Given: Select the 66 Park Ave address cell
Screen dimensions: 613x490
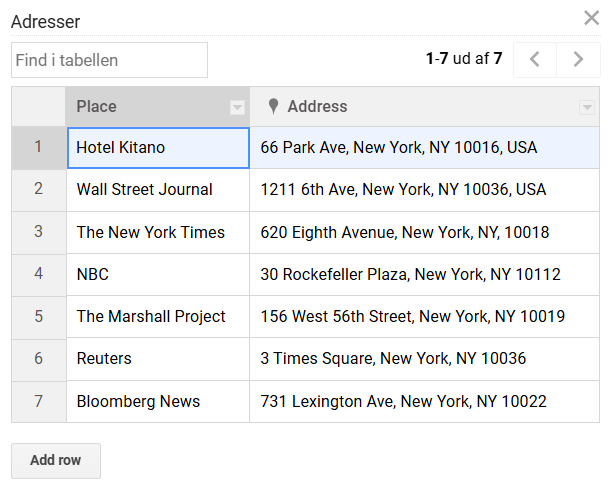Looking at the screenshot, I should pyautogui.click(x=424, y=148).
